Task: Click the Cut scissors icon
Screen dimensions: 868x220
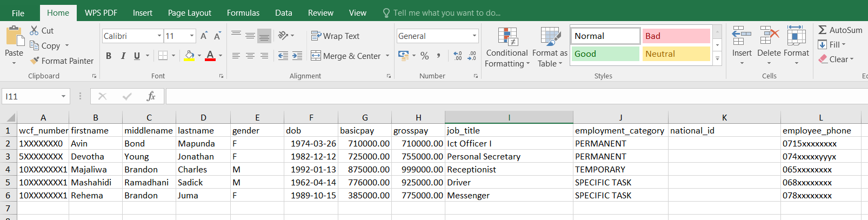Action: point(34,31)
